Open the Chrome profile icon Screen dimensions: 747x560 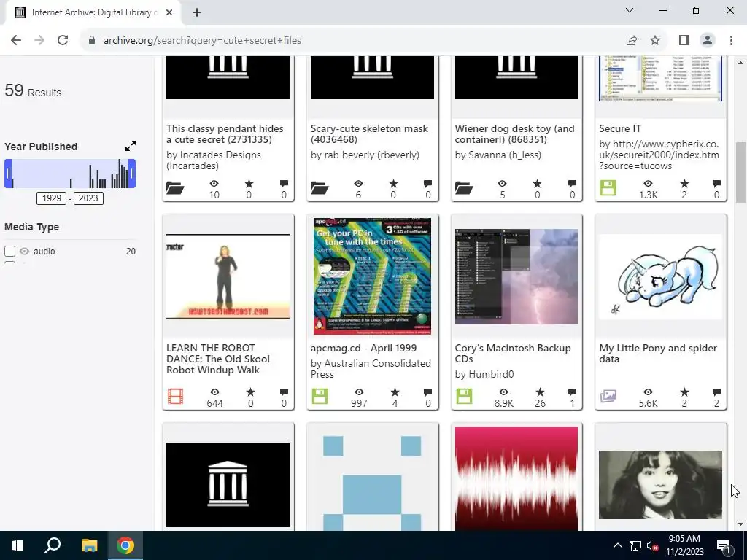(708, 41)
